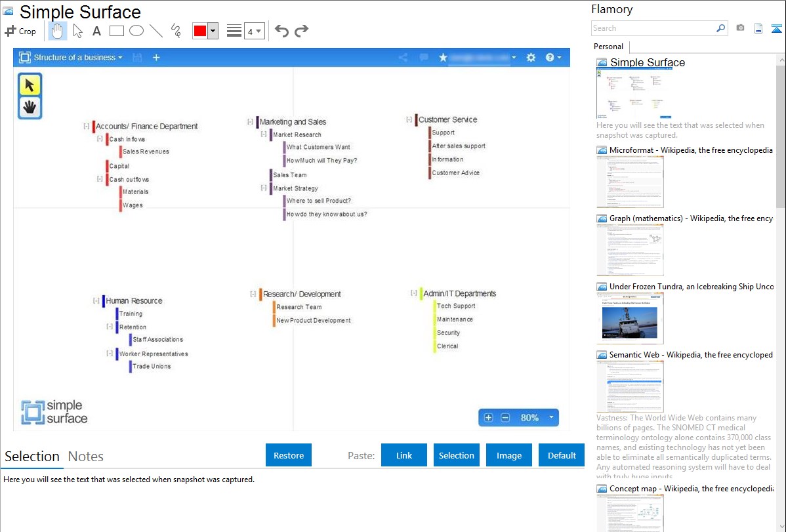This screenshot has height=532, width=786.
Task: Collapse the Accounts/ Finance Department node
Action: click(87, 127)
